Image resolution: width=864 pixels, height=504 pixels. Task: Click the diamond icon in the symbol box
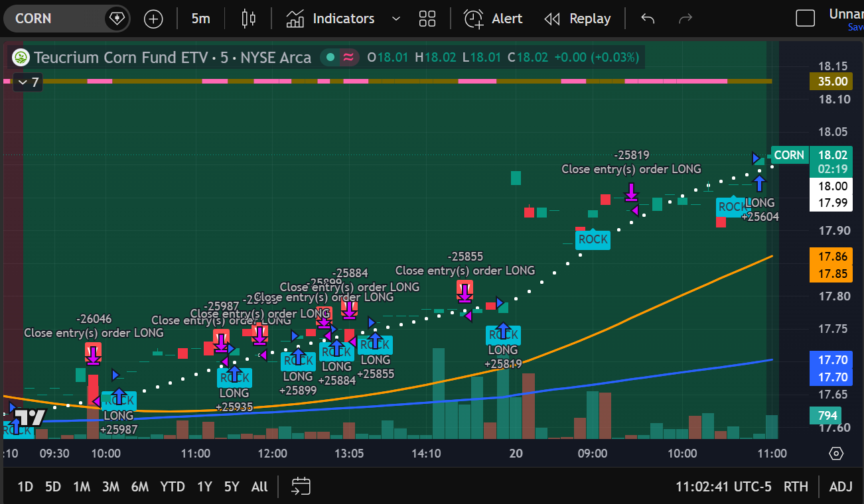pyautogui.click(x=116, y=19)
